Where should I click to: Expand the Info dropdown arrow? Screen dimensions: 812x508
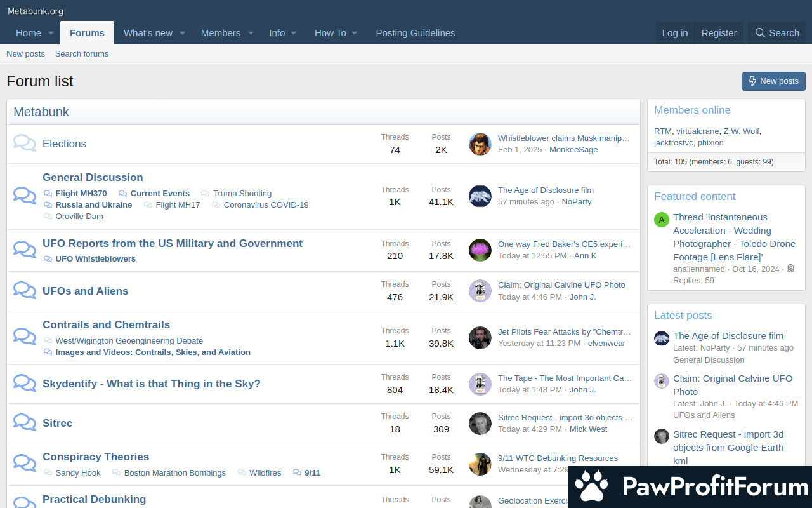point(294,33)
